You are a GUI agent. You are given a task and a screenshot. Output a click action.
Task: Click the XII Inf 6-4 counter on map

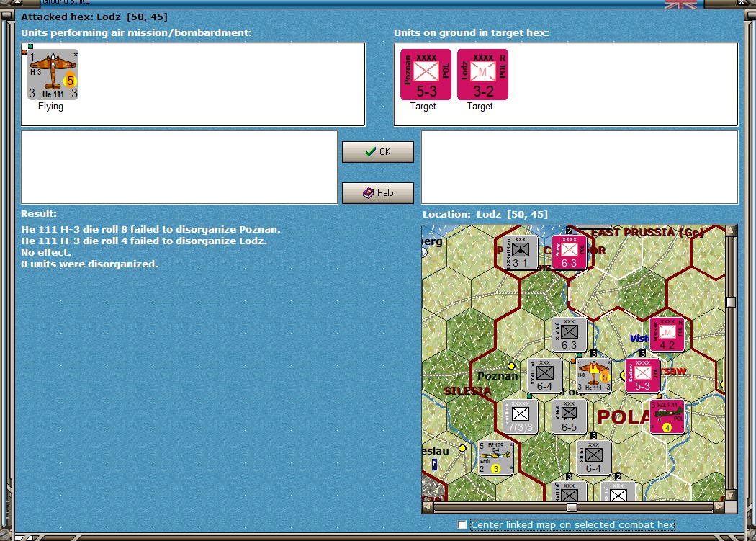(x=594, y=457)
